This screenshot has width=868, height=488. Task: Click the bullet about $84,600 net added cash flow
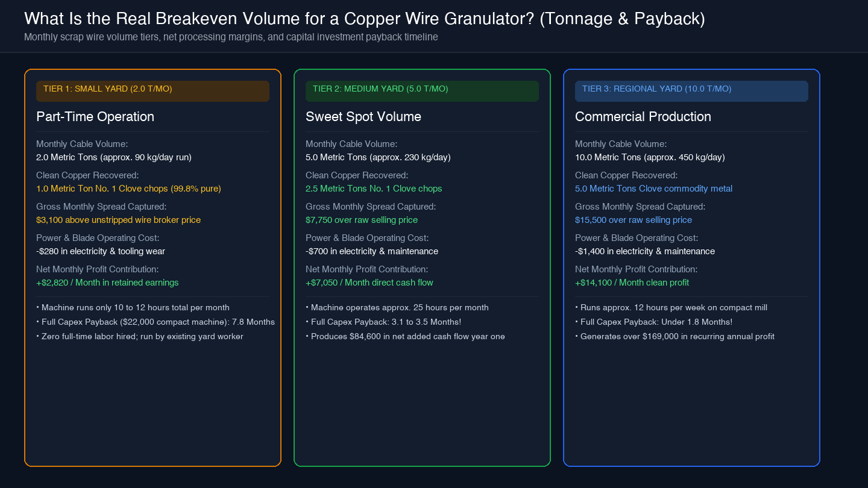coord(405,336)
